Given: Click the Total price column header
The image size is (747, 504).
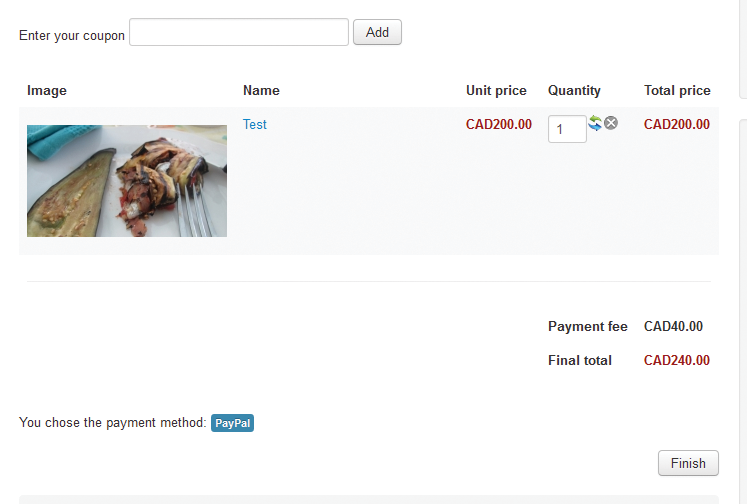Looking at the screenshot, I should coord(677,91).
